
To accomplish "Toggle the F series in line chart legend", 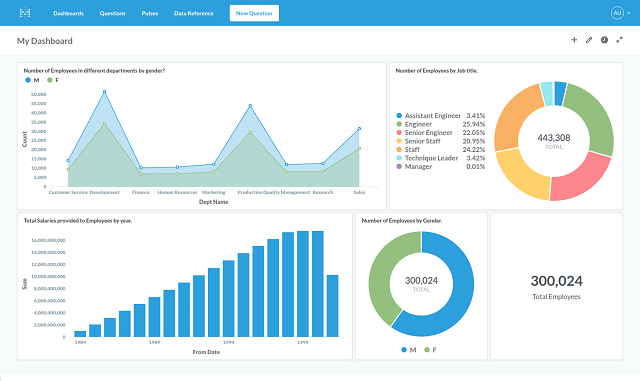I will pyautogui.click(x=53, y=80).
